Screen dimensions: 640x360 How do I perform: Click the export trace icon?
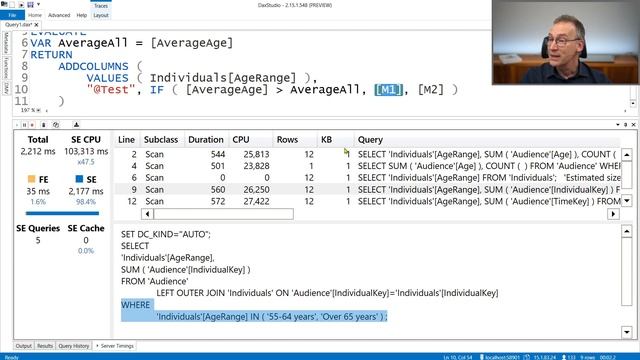(x=76, y=125)
